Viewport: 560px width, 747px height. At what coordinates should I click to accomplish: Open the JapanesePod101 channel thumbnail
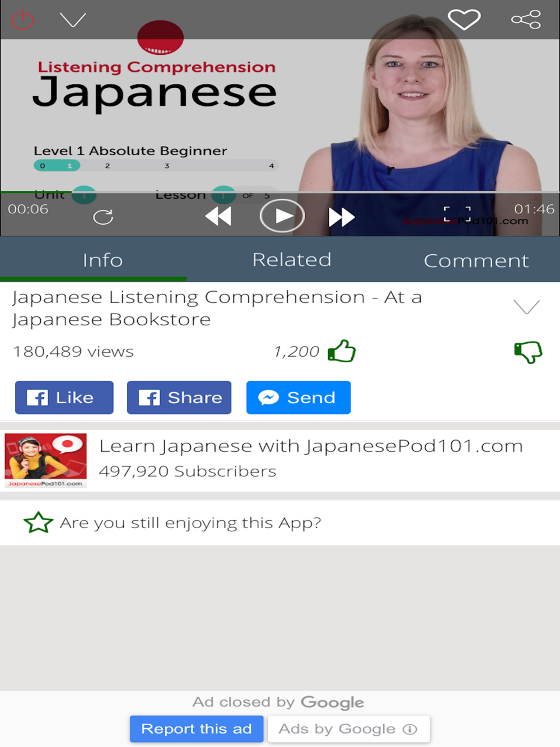point(46,460)
